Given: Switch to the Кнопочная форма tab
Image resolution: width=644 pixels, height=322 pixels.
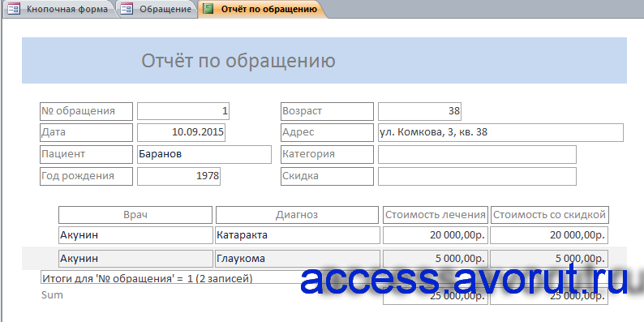Looking at the screenshot, I should click(x=60, y=9).
